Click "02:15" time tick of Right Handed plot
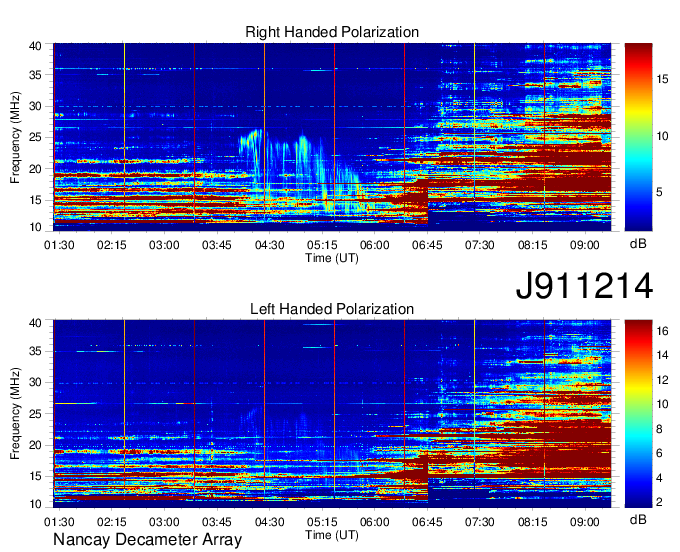Image resolution: width=680 pixels, height=552 pixels. pyautogui.click(x=111, y=245)
